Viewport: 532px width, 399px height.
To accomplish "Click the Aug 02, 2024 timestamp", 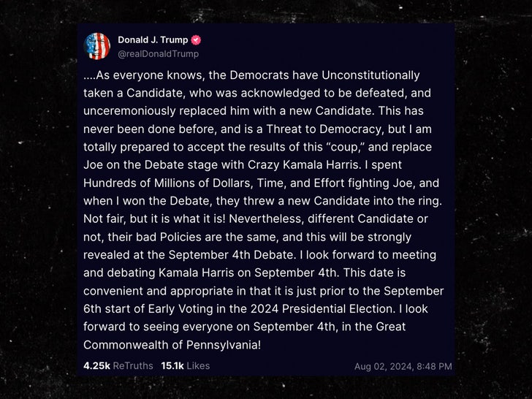I will pyautogui.click(x=403, y=366).
